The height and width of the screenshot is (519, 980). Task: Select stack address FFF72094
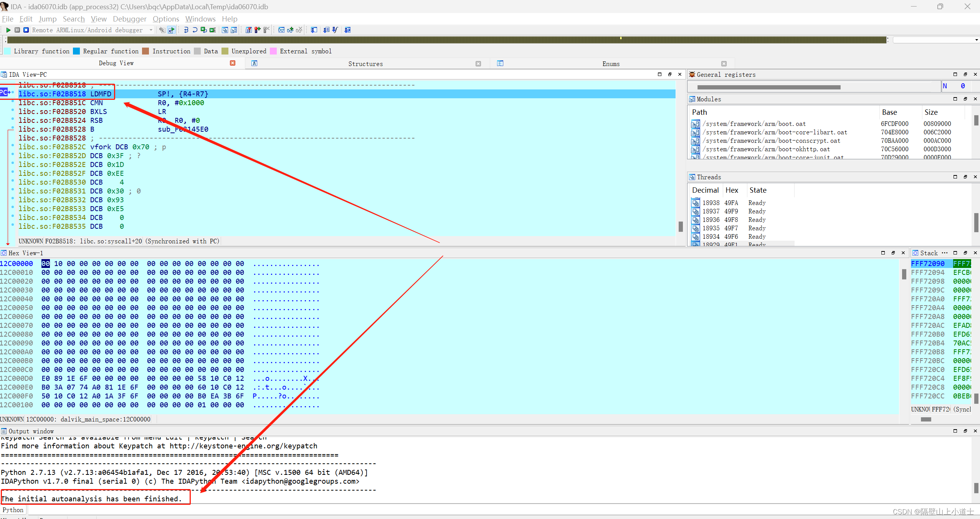pyautogui.click(x=927, y=272)
